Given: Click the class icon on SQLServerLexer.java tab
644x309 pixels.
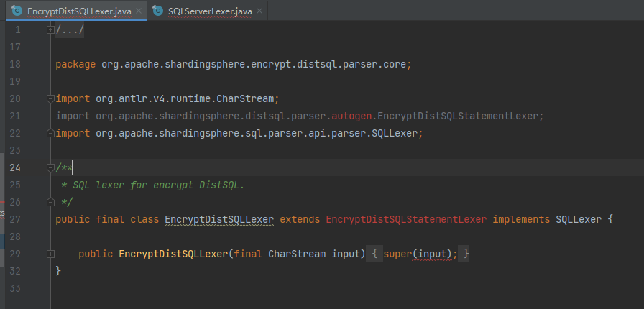Looking at the screenshot, I should pos(157,11).
